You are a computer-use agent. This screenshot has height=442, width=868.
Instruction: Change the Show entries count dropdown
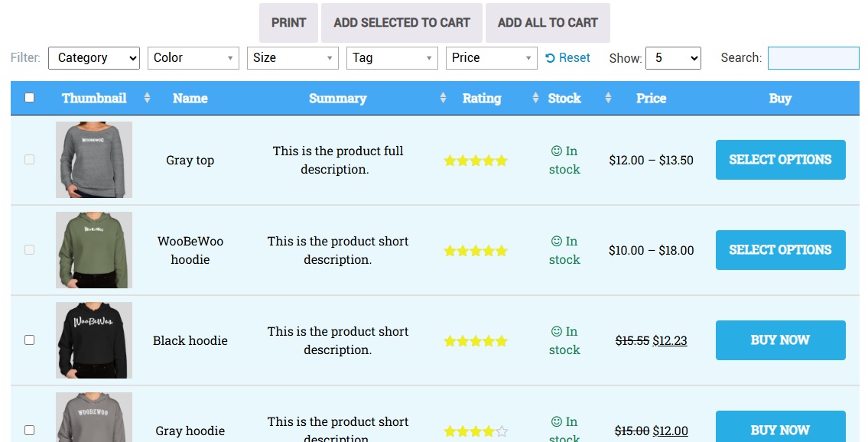click(673, 58)
